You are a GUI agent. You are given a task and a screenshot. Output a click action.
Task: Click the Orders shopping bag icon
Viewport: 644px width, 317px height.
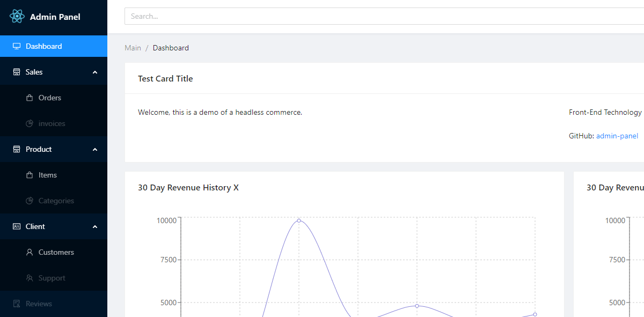click(30, 98)
